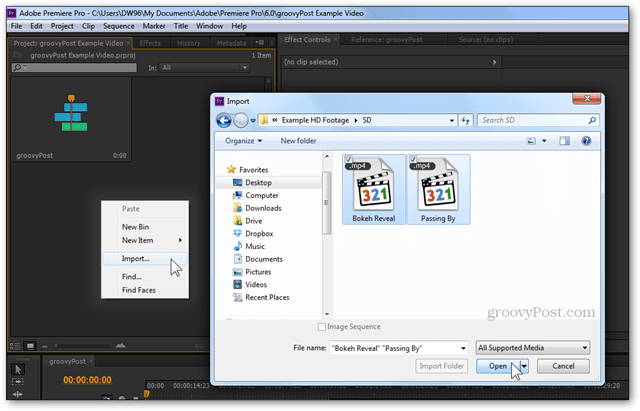Expand the Open button split arrow

pyautogui.click(x=525, y=367)
